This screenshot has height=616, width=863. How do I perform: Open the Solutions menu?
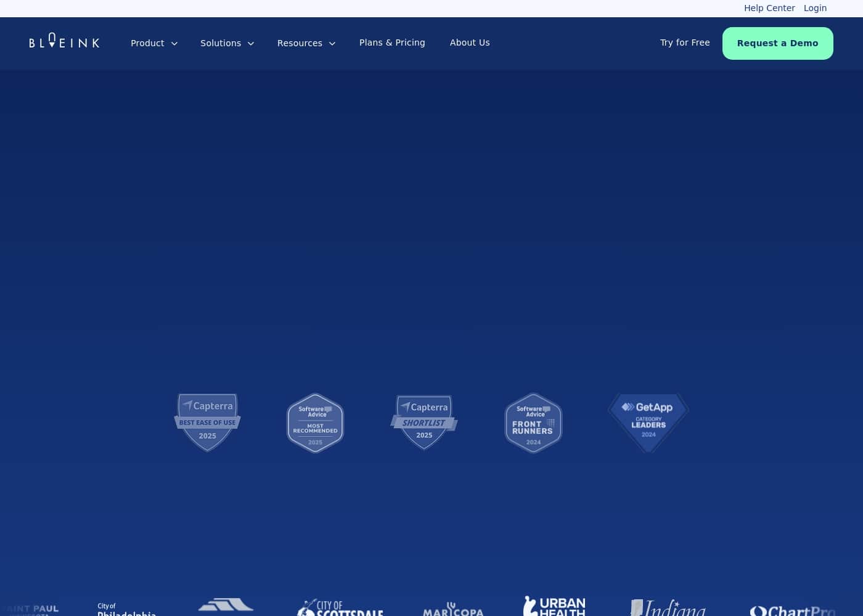221,43
